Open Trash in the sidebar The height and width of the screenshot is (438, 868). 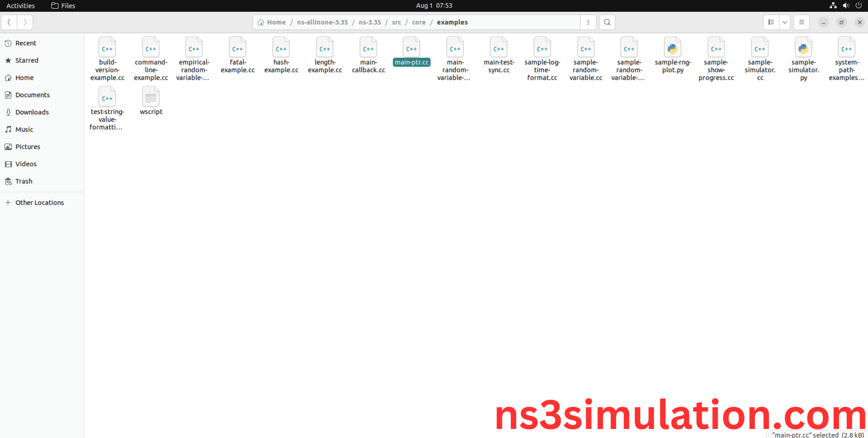[x=24, y=181]
